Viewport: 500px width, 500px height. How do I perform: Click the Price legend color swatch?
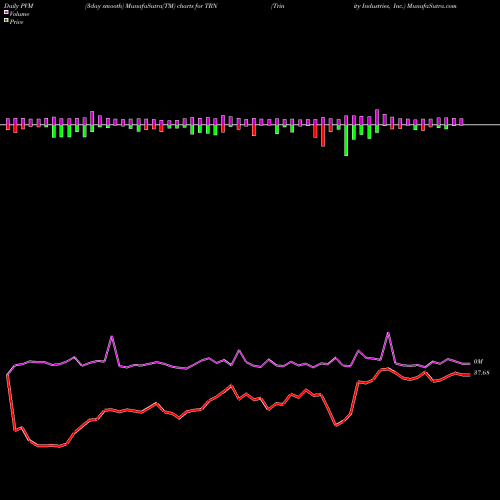[x=6, y=20]
